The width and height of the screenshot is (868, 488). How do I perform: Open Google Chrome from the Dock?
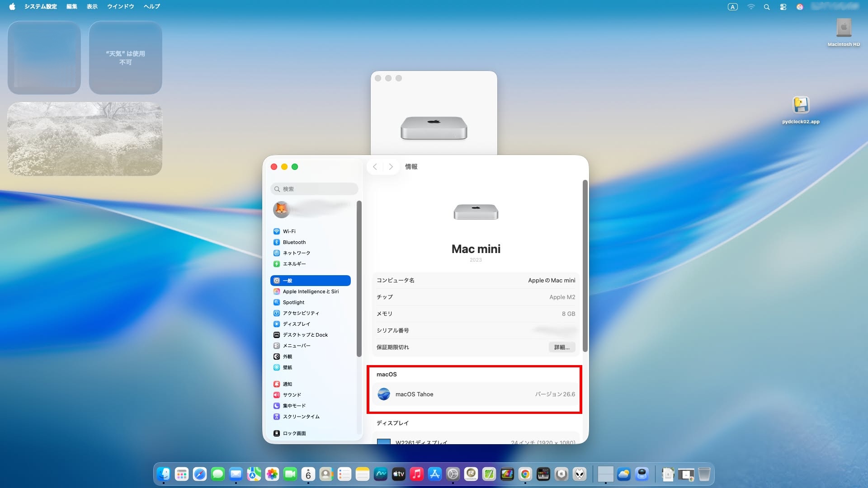pos(525,474)
